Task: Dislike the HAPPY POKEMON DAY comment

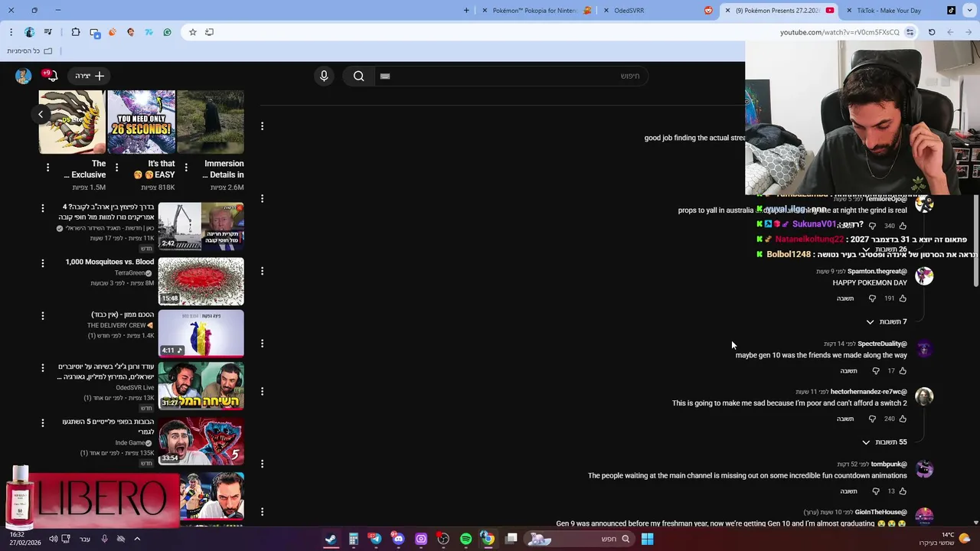Action: [872, 298]
